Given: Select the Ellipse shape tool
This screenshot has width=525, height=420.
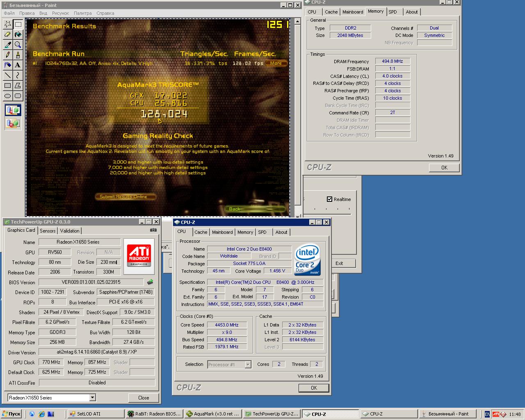Looking at the screenshot, I should tap(8, 96).
